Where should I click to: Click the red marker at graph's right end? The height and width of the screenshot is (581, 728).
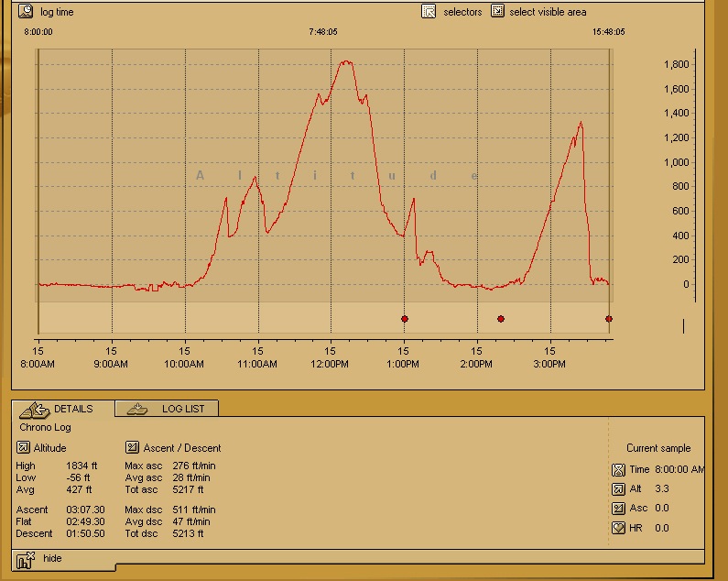point(609,319)
